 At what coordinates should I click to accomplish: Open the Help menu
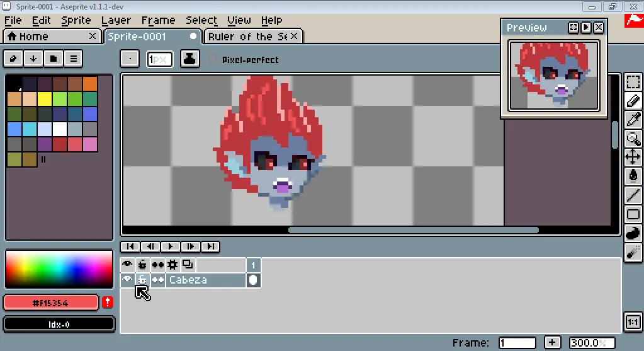click(271, 20)
